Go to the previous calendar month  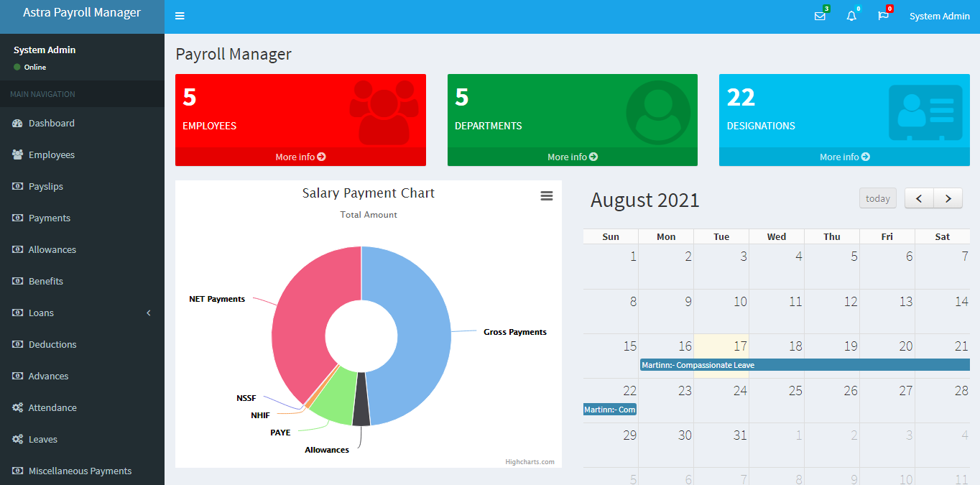click(919, 199)
